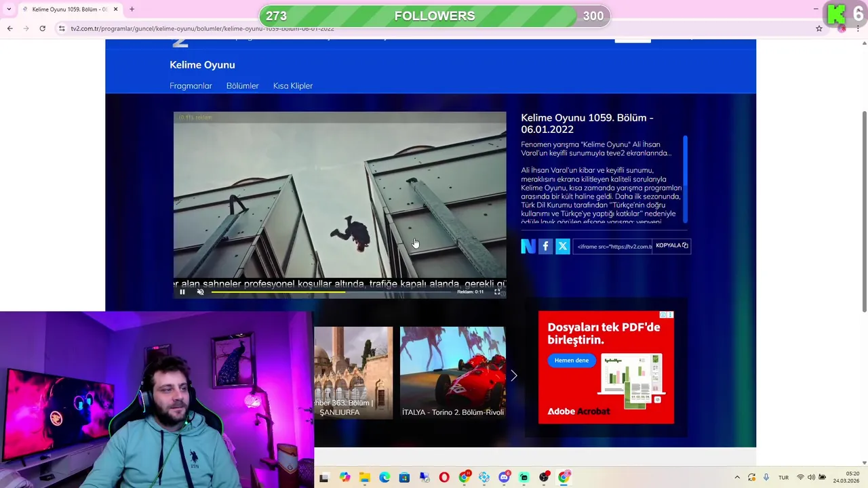The width and height of the screenshot is (868, 488).
Task: Select the iframe embed code field
Action: click(613, 246)
